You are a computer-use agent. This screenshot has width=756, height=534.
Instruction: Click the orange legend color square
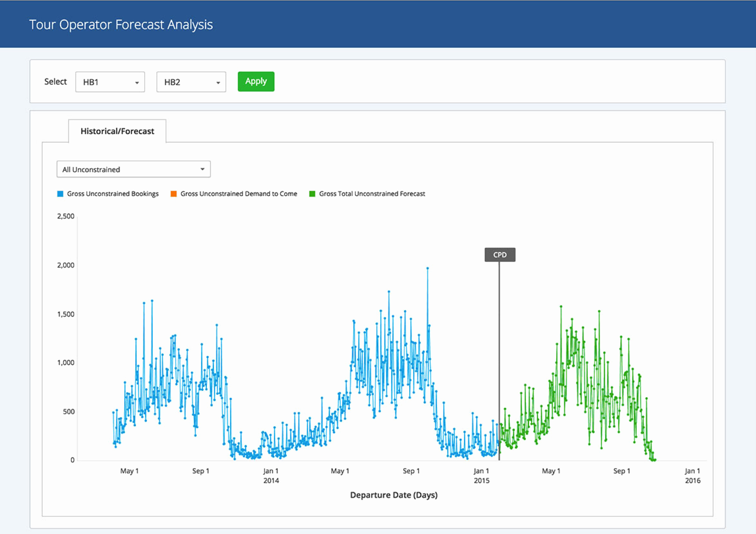(174, 194)
